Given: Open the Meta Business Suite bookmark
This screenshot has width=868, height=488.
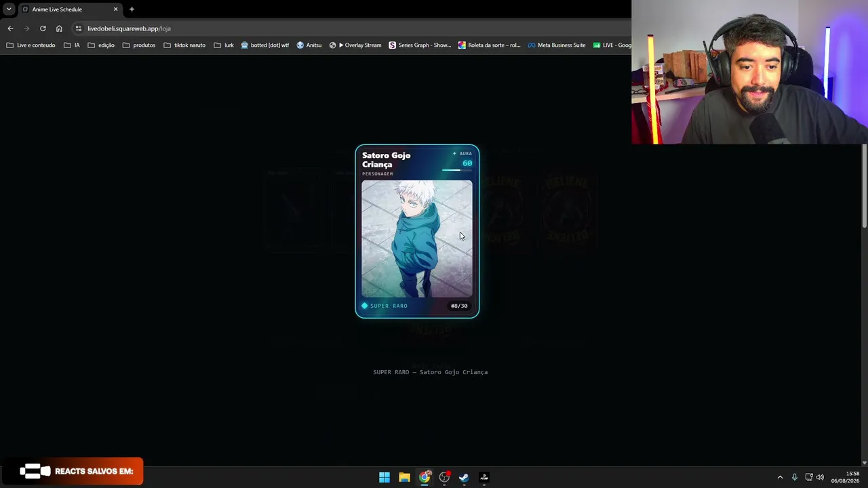Looking at the screenshot, I should coord(557,45).
